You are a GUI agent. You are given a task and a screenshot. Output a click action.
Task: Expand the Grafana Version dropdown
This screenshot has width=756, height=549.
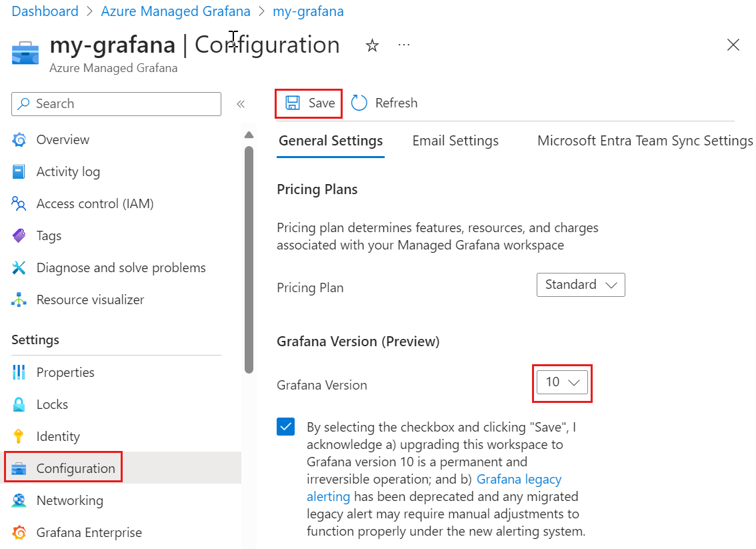562,383
